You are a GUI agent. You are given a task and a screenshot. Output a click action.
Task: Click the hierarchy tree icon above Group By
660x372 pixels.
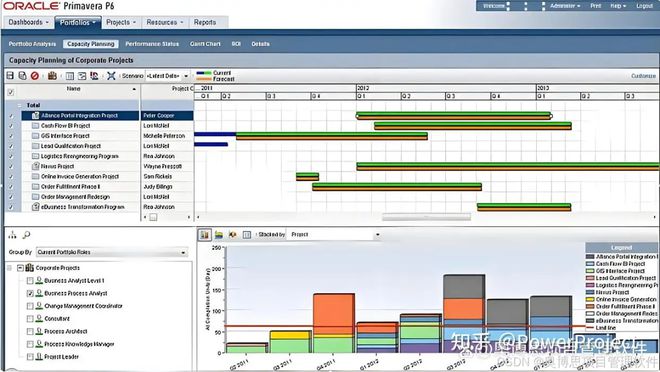(12, 235)
